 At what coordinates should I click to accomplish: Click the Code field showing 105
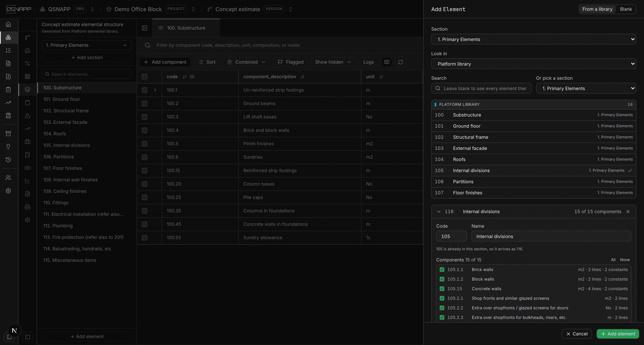click(451, 236)
